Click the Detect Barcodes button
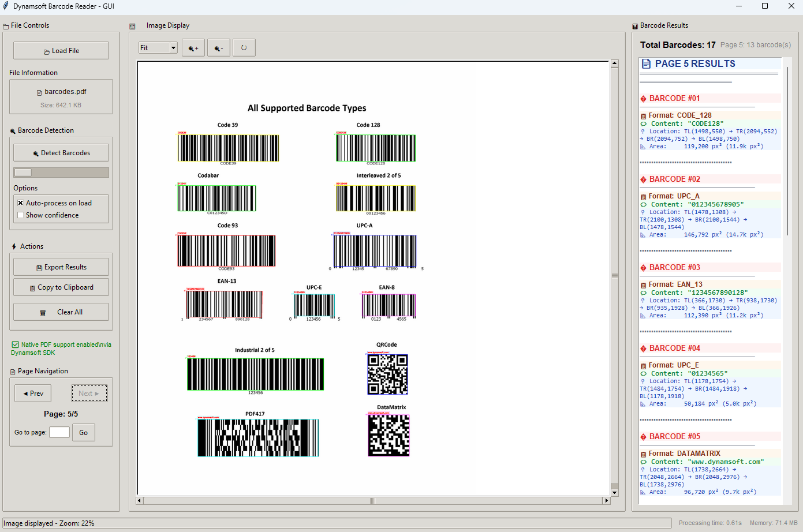The width and height of the screenshot is (803, 532). 61,153
